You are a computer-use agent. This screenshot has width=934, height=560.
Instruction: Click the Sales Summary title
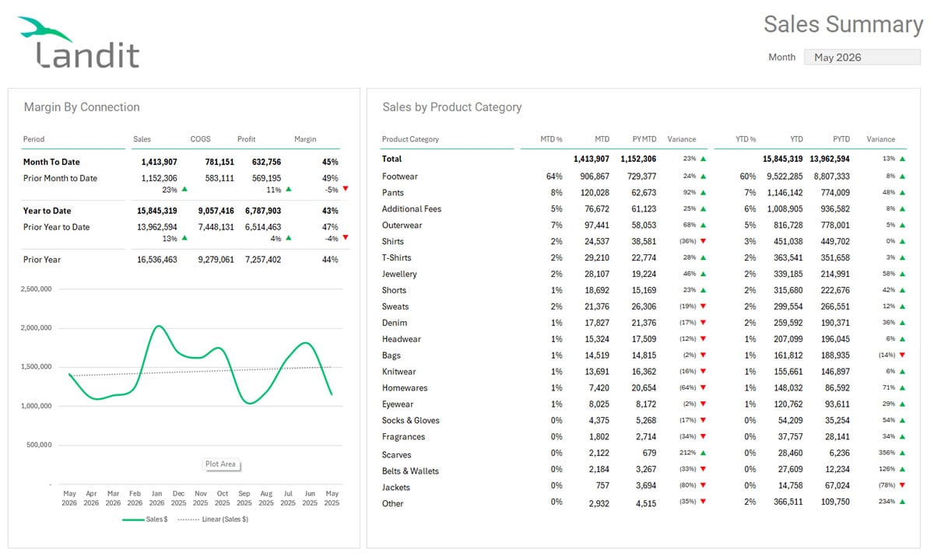843,24
